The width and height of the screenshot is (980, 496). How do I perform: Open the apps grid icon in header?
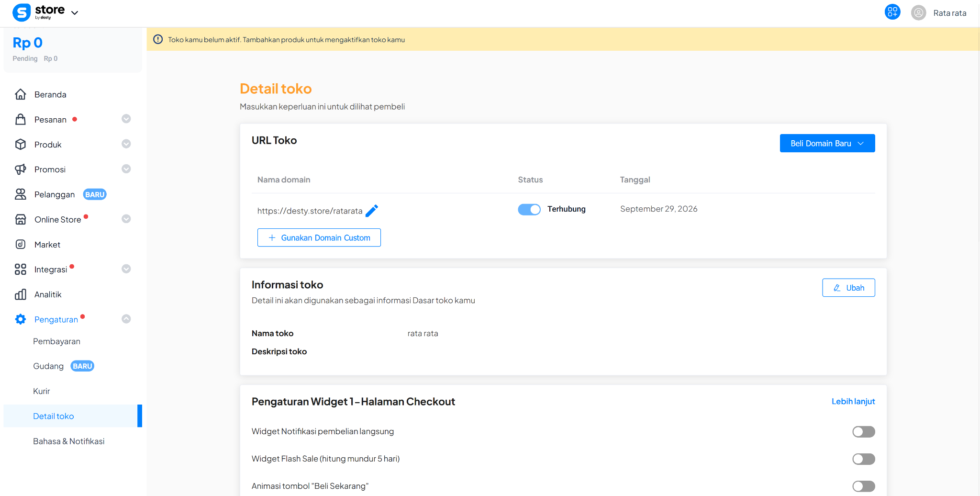[892, 12]
